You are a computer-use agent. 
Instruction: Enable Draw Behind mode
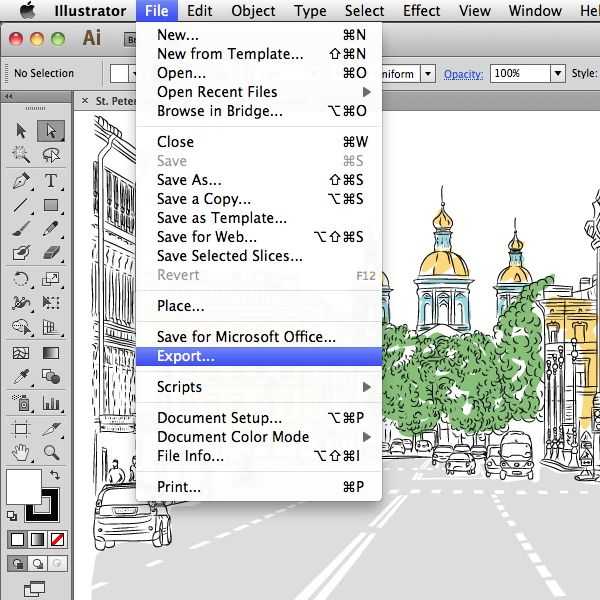click(x=38, y=563)
